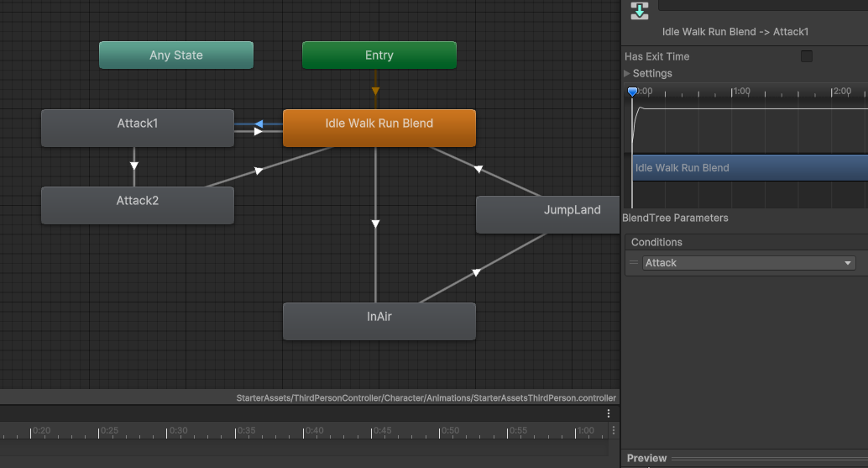This screenshot has height=468, width=868.
Task: Click the 0:30 mark on bottom timeline
Action: coord(177,430)
